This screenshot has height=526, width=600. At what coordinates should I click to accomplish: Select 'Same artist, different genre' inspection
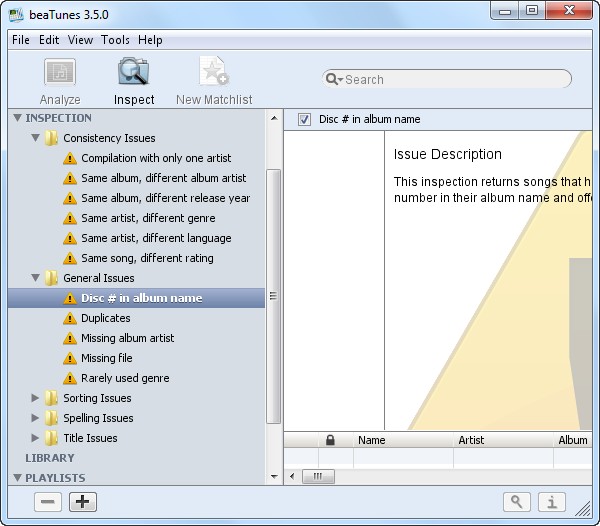coord(147,218)
